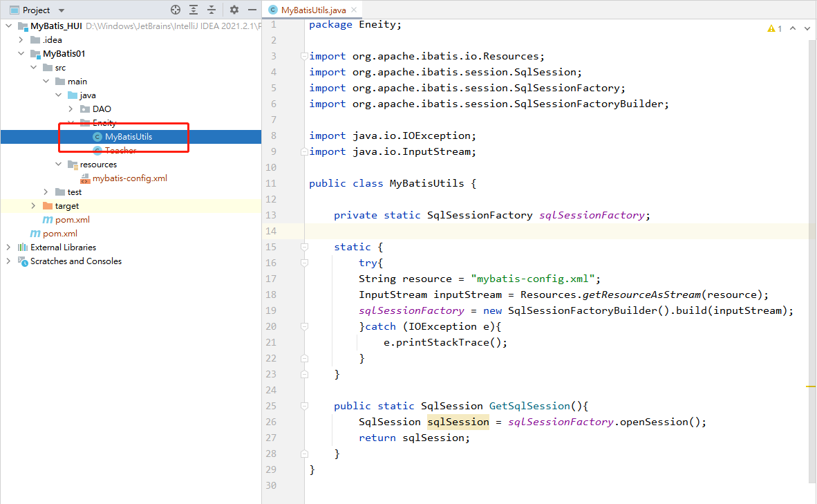The width and height of the screenshot is (817, 504).
Task: Click the GetSqlSession method name
Action: (529, 406)
